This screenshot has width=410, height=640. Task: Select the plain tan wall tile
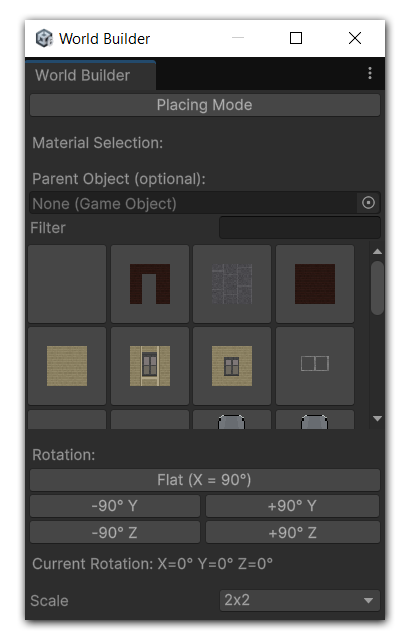(x=67, y=366)
